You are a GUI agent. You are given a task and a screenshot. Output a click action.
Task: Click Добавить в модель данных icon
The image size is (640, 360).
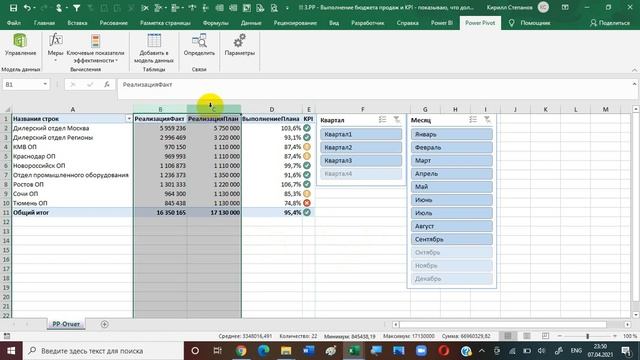[x=154, y=41]
